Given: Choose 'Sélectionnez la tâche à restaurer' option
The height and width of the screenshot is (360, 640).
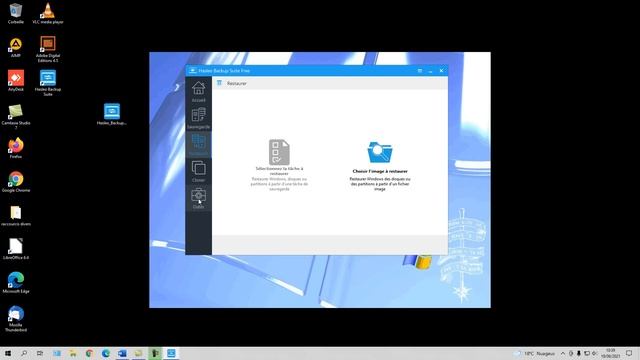Looking at the screenshot, I should 279,165.
